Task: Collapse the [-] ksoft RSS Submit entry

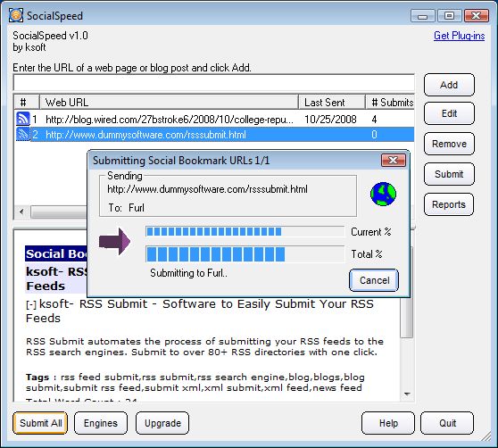Action: click(x=31, y=305)
